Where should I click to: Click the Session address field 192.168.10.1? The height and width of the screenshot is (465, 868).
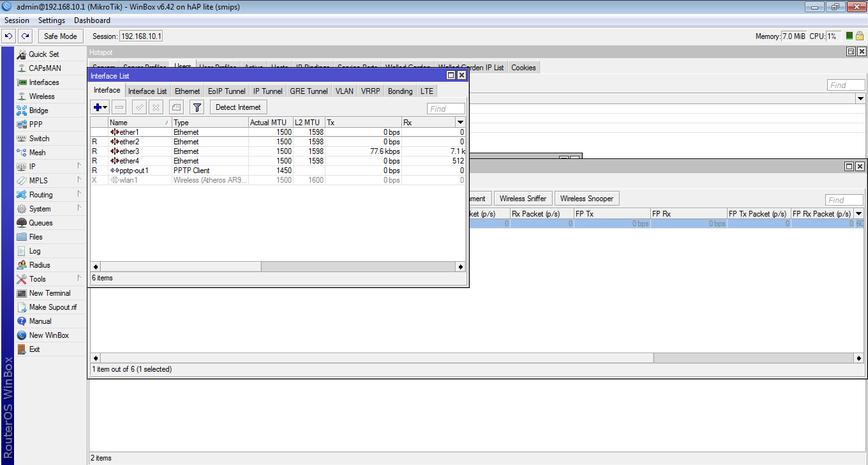click(141, 36)
